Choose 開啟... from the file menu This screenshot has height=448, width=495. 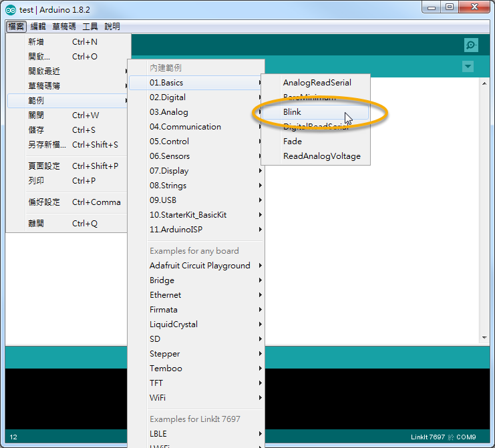click(x=67, y=57)
